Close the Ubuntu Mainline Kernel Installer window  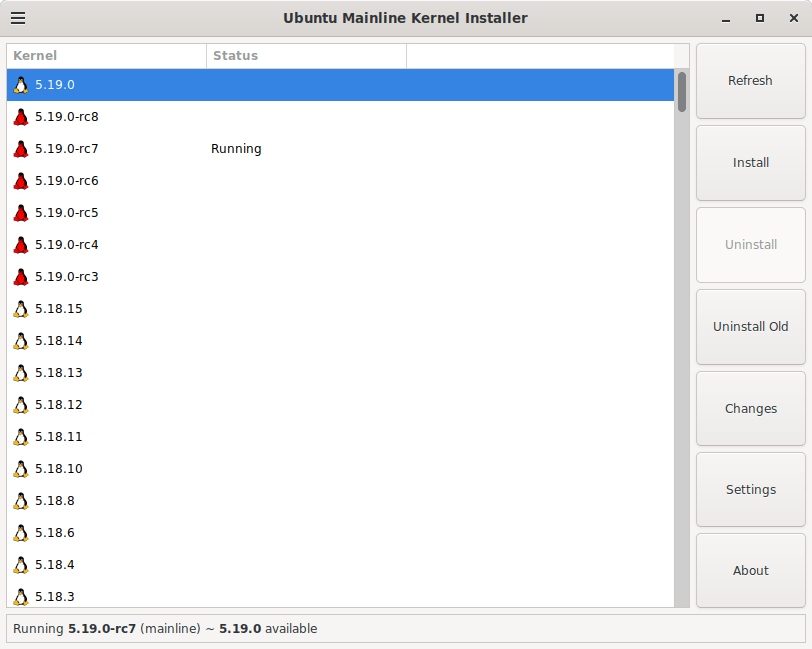(x=794, y=19)
